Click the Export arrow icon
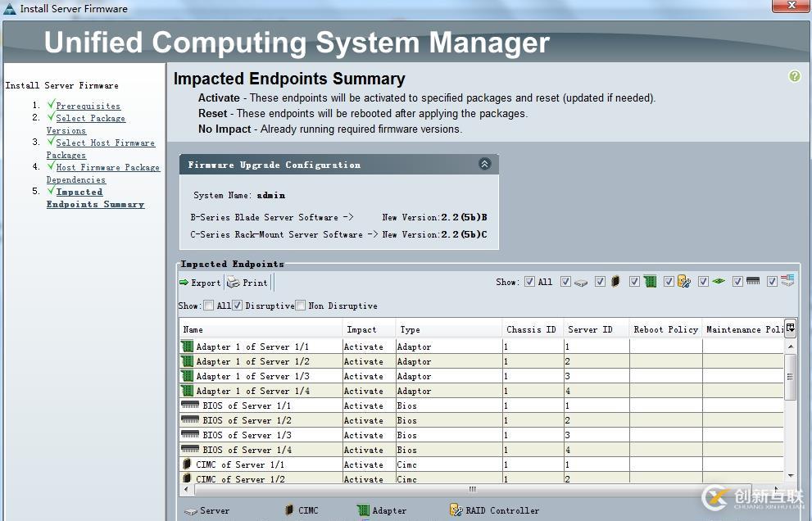This screenshot has height=521, width=812. (184, 283)
